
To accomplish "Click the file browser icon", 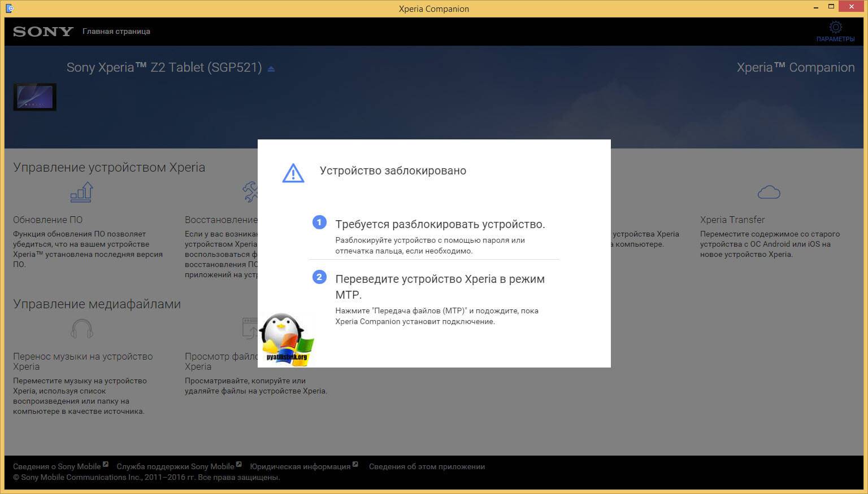I will [x=249, y=328].
